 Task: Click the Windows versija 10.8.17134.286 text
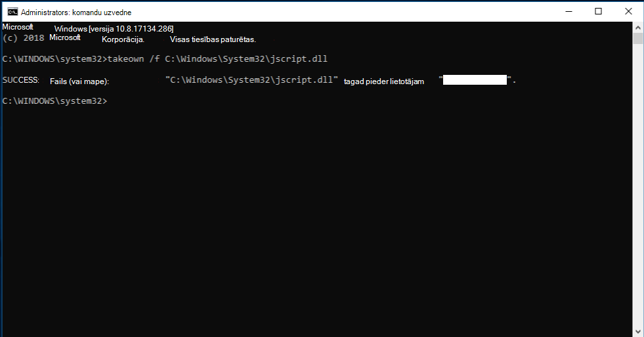114,29
